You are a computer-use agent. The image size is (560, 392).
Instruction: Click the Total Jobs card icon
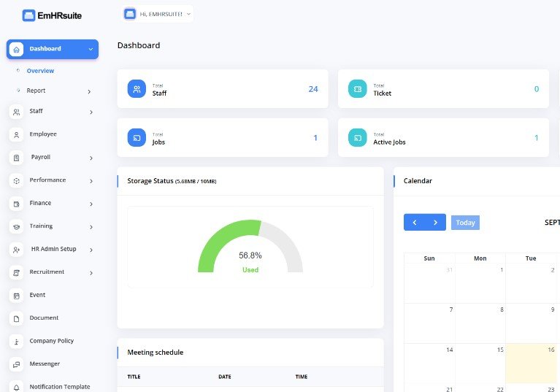click(x=137, y=138)
